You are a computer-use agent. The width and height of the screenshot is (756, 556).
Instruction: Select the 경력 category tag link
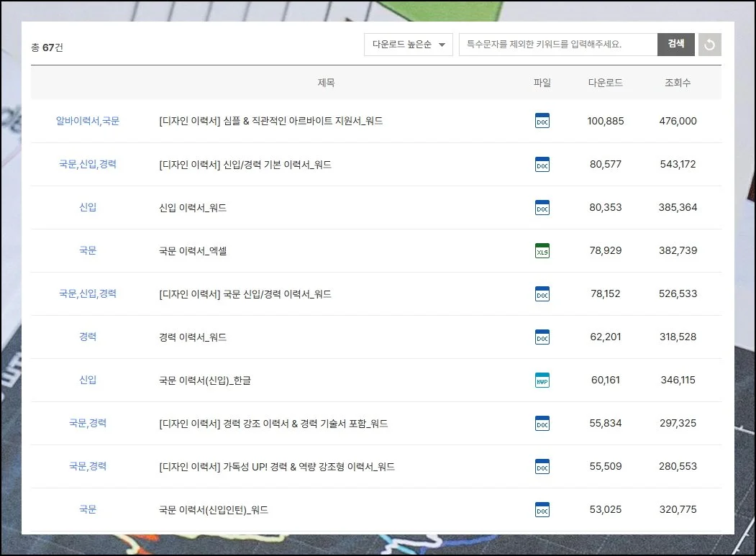pyautogui.click(x=88, y=337)
